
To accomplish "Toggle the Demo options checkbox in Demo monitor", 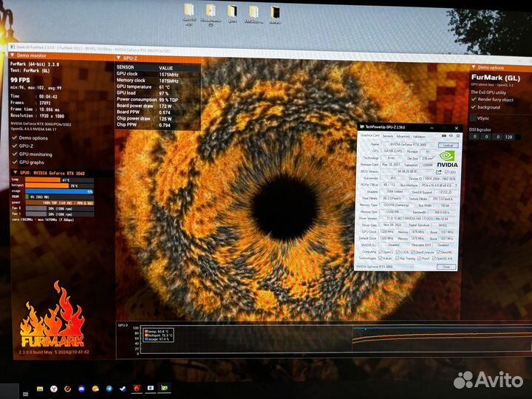I will [15, 137].
